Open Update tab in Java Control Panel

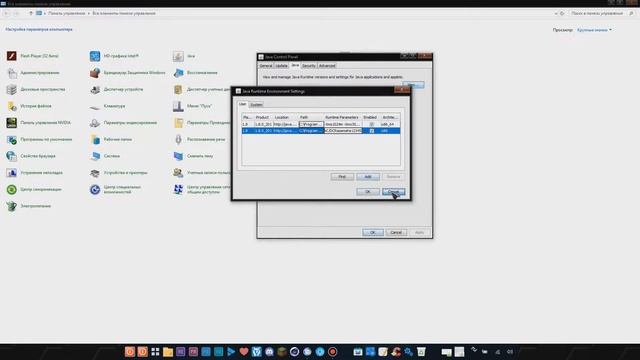click(x=281, y=66)
